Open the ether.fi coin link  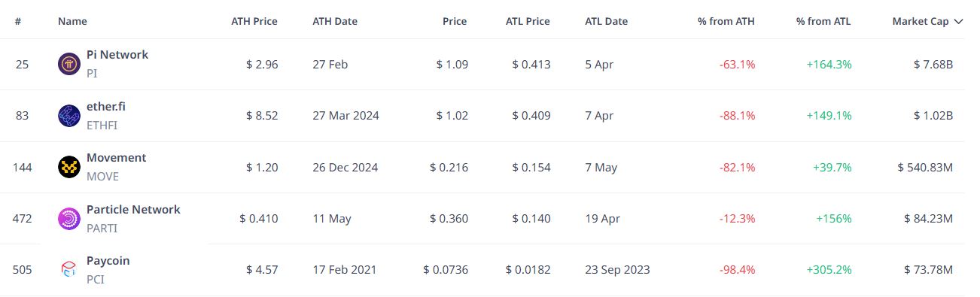106,106
